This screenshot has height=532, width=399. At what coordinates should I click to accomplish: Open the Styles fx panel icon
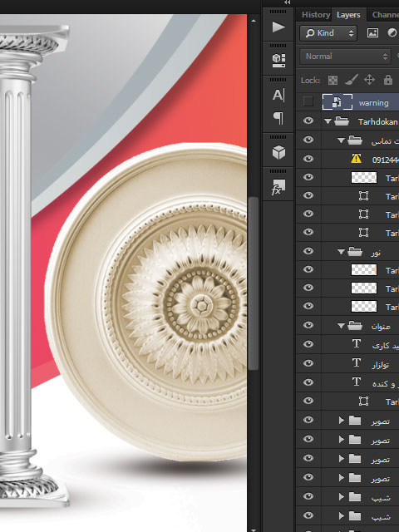tap(278, 187)
